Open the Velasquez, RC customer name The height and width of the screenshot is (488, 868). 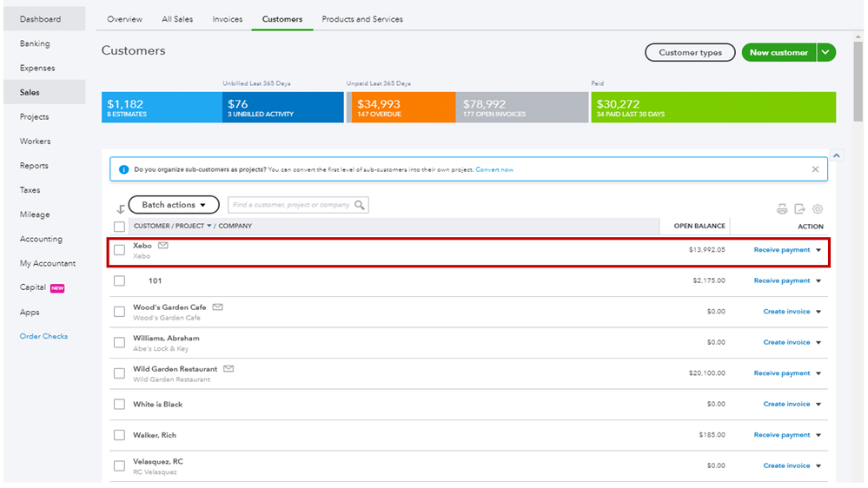coord(158,461)
